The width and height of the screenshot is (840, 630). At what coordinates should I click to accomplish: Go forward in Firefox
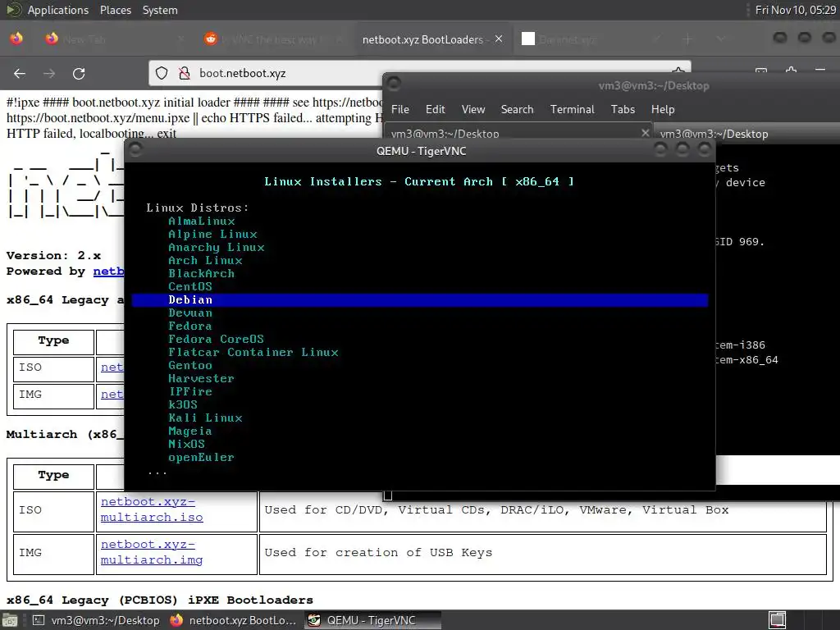(x=49, y=73)
